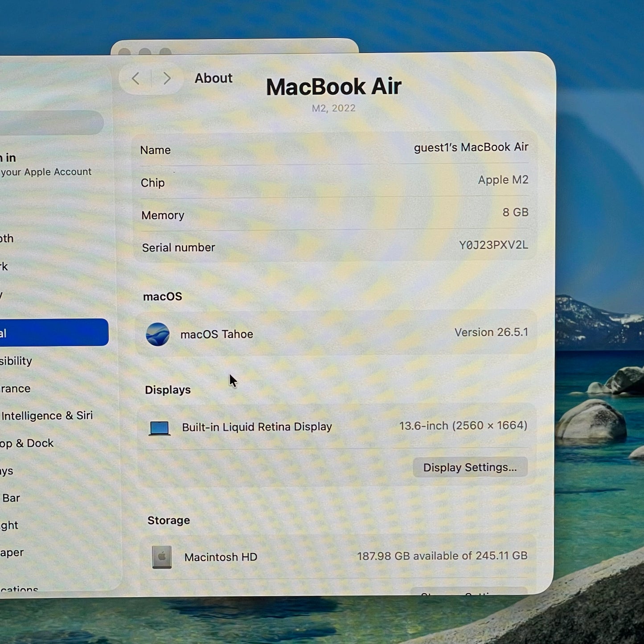Go back with the left chevron arrow
Screen dimensions: 644x644
[x=135, y=78]
